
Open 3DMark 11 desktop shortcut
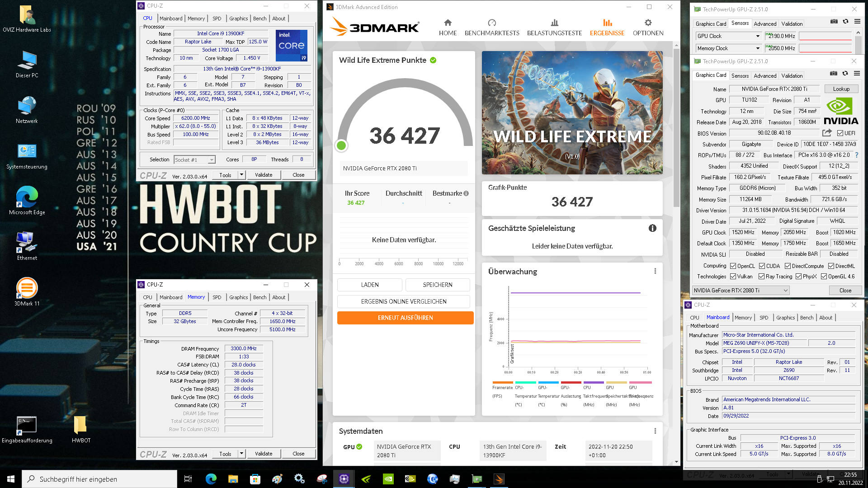(27, 292)
